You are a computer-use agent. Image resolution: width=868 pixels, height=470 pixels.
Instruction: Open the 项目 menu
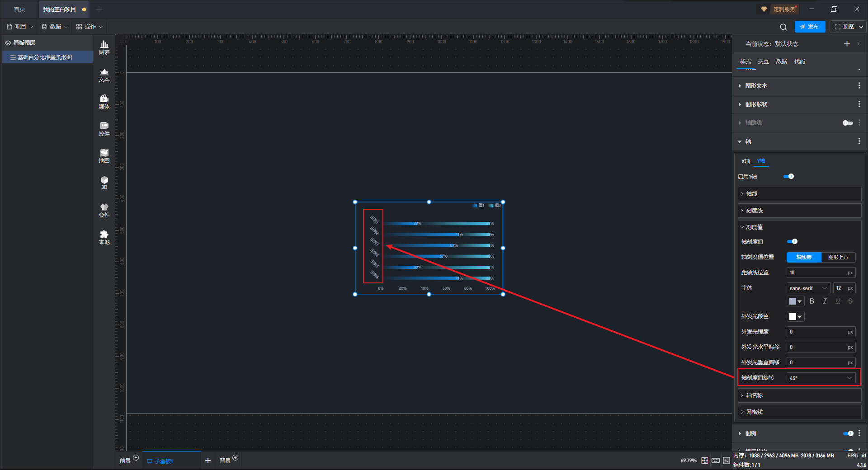(20, 27)
